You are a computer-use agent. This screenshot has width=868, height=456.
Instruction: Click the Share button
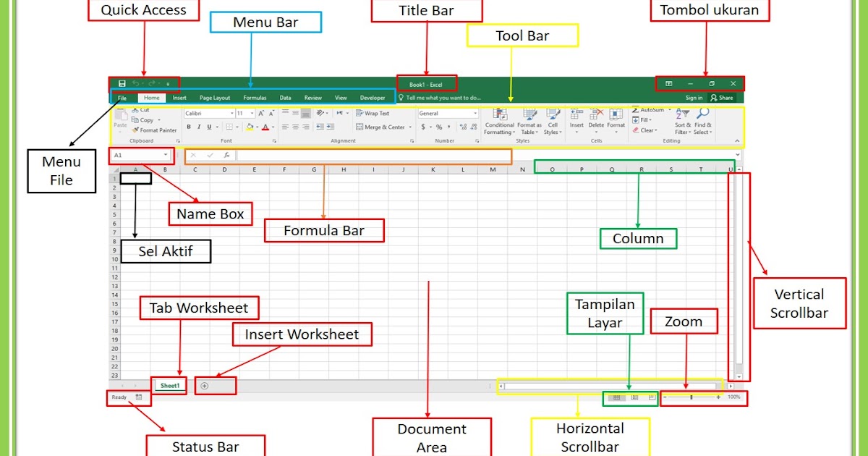pyautogui.click(x=723, y=97)
